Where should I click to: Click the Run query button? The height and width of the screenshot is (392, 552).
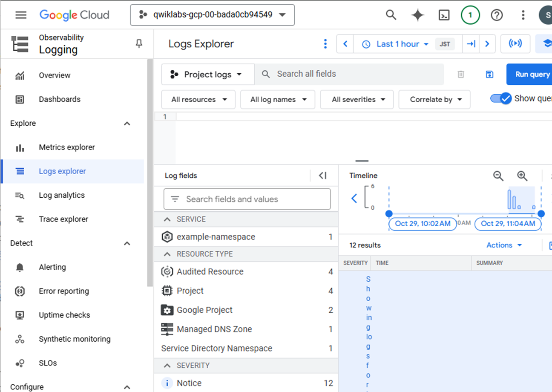click(529, 75)
